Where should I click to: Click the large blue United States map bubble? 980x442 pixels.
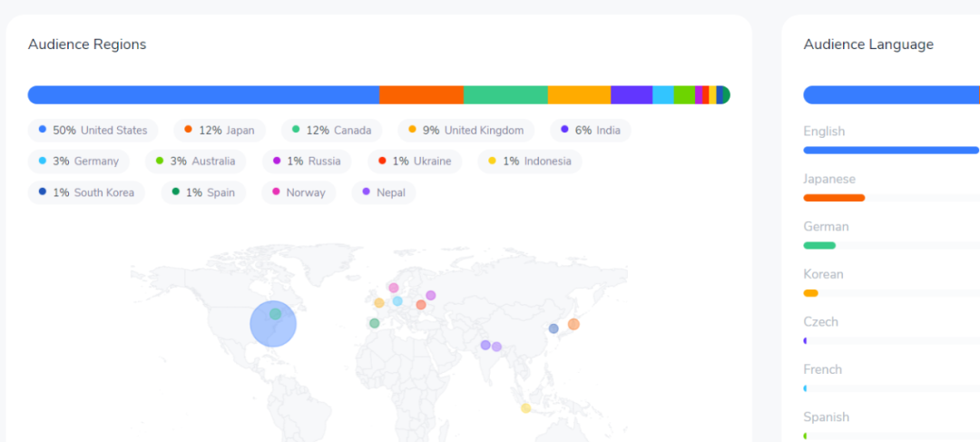click(x=273, y=324)
